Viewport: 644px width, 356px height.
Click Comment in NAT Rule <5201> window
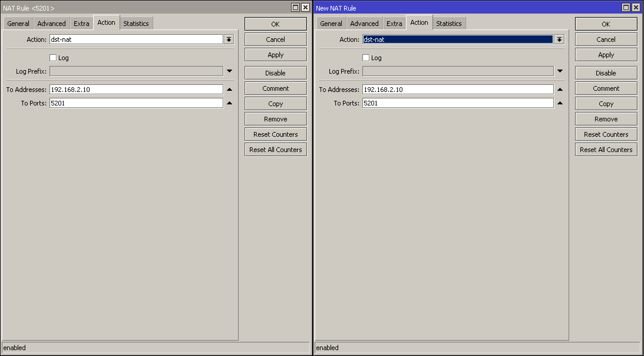[x=276, y=88]
